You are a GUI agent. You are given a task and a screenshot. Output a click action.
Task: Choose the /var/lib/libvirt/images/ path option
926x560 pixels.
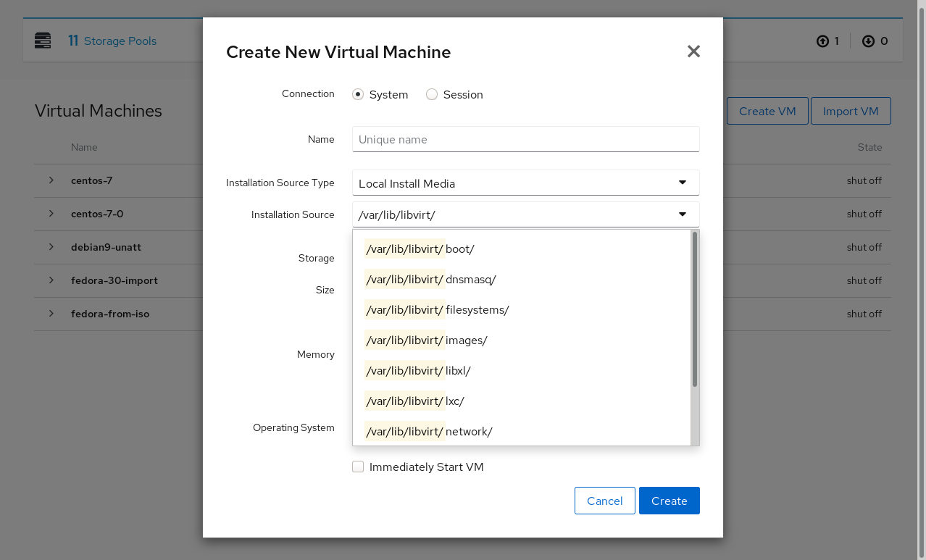(x=427, y=340)
